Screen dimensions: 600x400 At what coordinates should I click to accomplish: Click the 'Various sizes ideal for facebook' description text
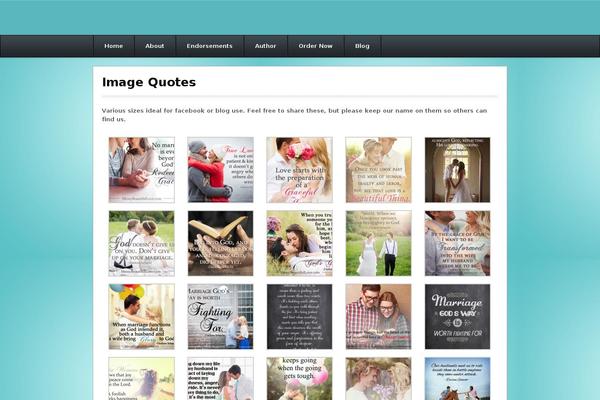coord(294,114)
